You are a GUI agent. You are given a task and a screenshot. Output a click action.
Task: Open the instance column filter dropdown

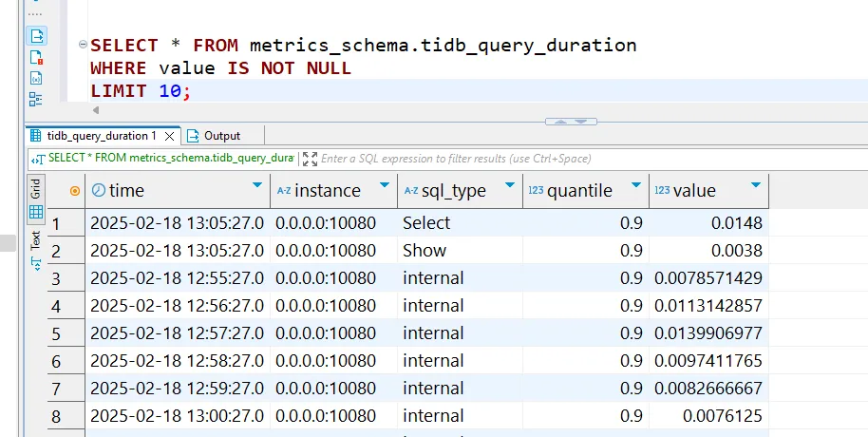[384, 185]
